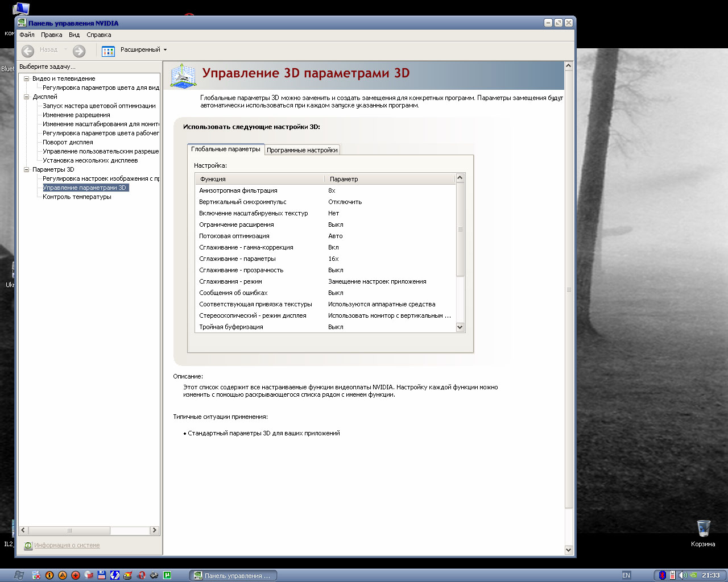Click the Forward arrow button in toolbar

click(x=79, y=51)
